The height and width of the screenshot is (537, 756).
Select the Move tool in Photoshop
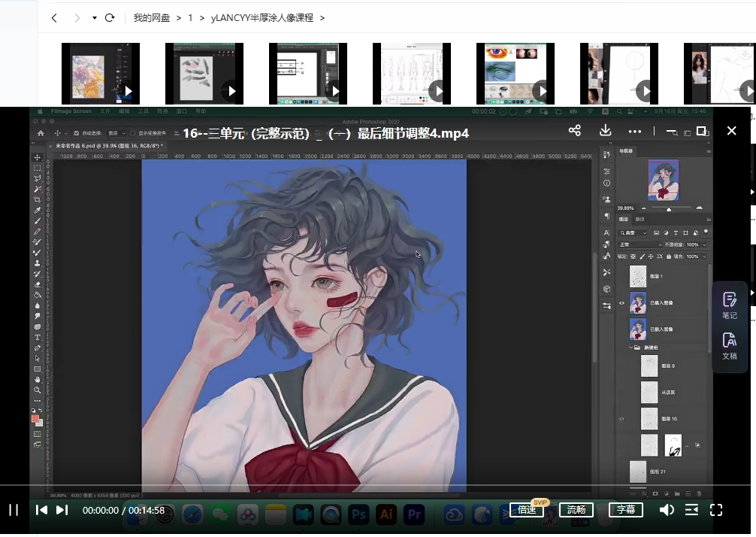point(37,157)
